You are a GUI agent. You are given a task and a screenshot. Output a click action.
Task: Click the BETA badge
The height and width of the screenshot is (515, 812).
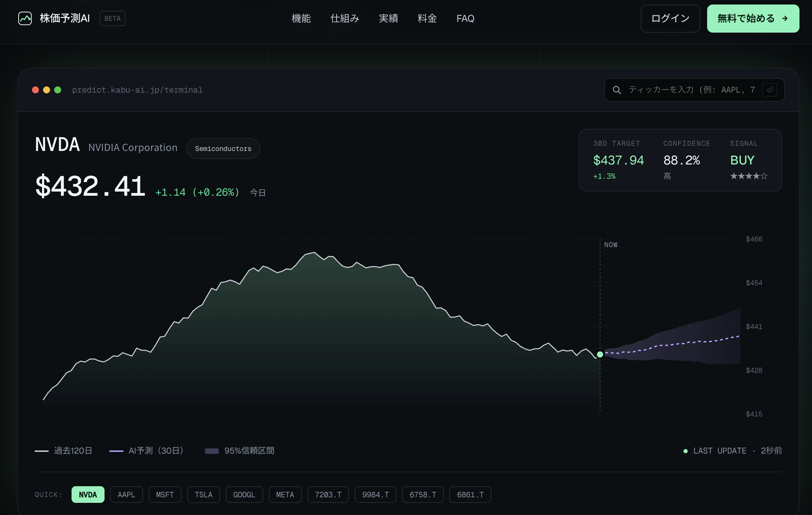coord(113,18)
